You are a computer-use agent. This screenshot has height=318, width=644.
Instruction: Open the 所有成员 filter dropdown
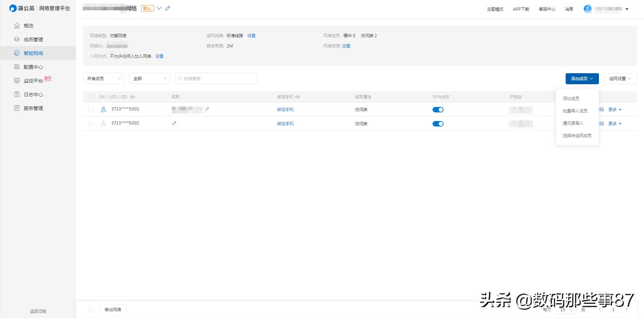pyautogui.click(x=103, y=78)
